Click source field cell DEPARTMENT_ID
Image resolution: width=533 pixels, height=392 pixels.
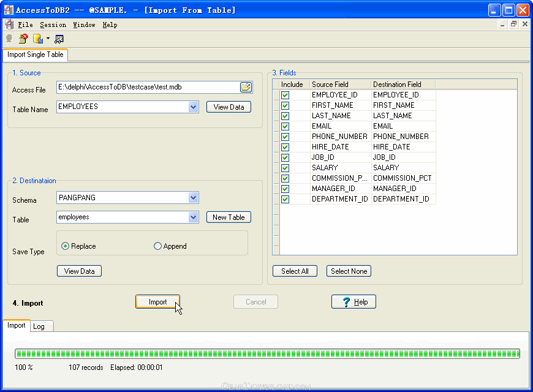(340, 199)
